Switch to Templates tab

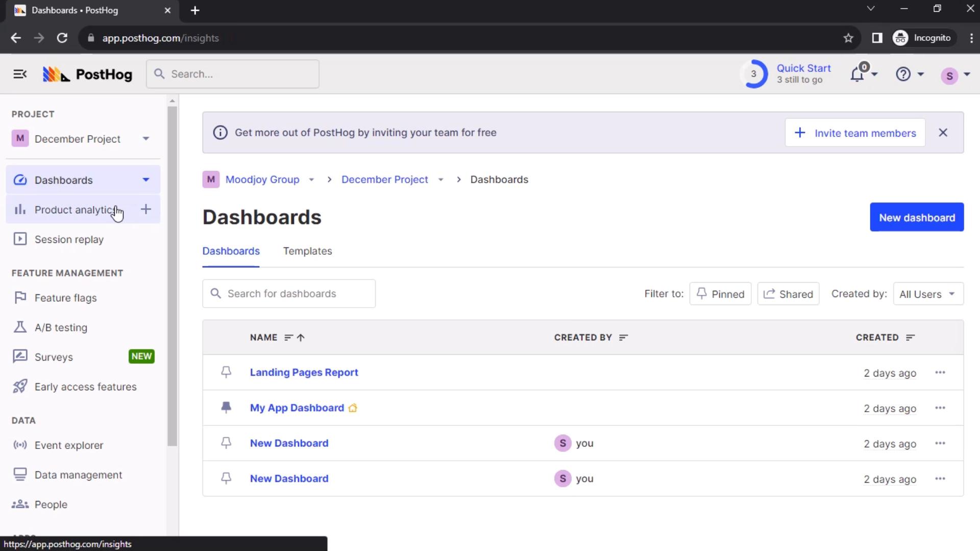coord(307,251)
